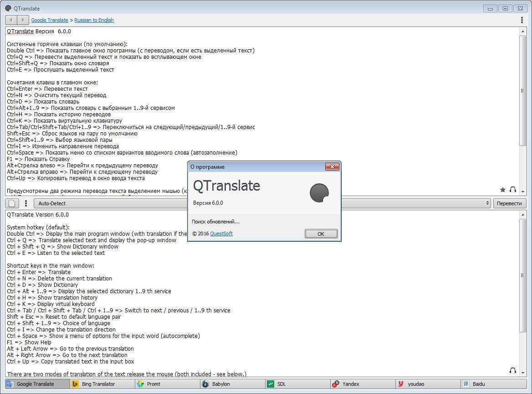Listen to source text with headphones icon
The height and width of the screenshot is (394, 532).
(513, 190)
